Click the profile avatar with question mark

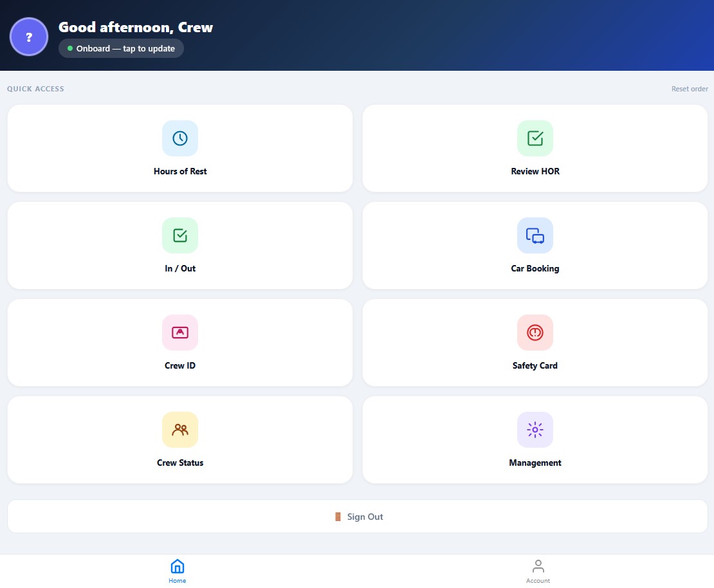[29, 37]
